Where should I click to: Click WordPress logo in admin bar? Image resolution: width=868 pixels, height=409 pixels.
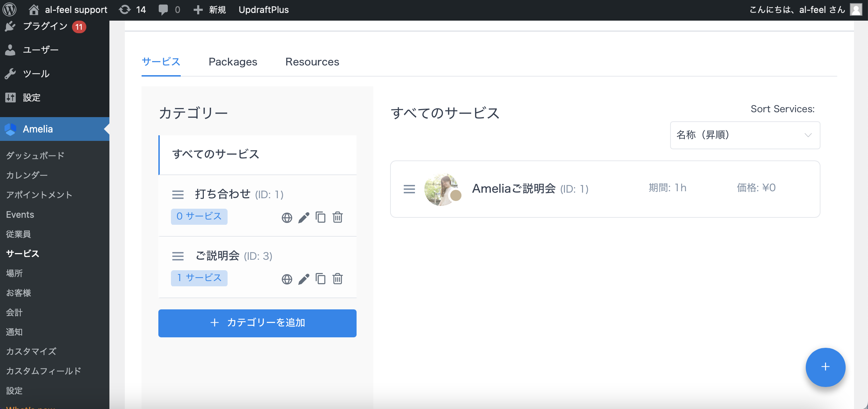coord(10,9)
